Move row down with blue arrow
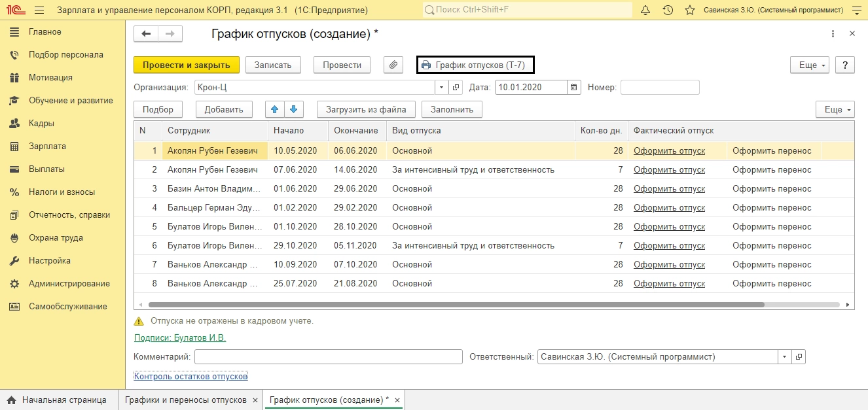Viewport: 868px width, 410px height. 293,109
